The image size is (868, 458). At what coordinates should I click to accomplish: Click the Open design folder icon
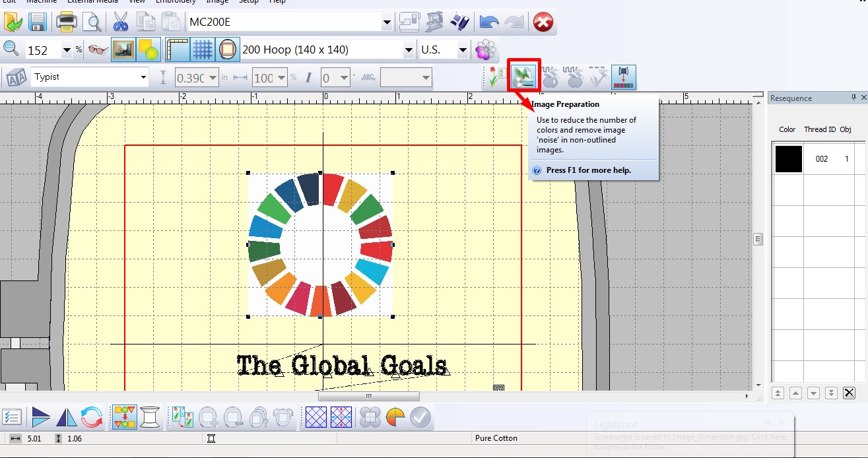coord(13,22)
